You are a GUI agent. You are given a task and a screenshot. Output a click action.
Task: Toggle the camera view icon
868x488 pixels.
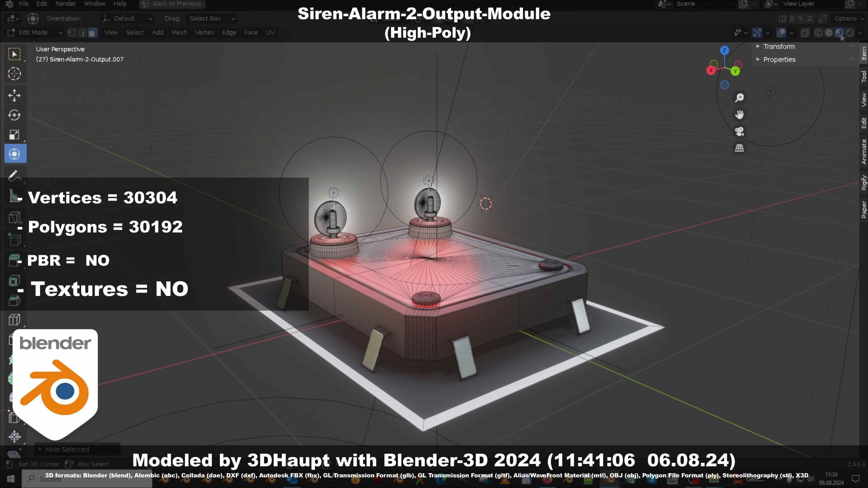pos(740,131)
